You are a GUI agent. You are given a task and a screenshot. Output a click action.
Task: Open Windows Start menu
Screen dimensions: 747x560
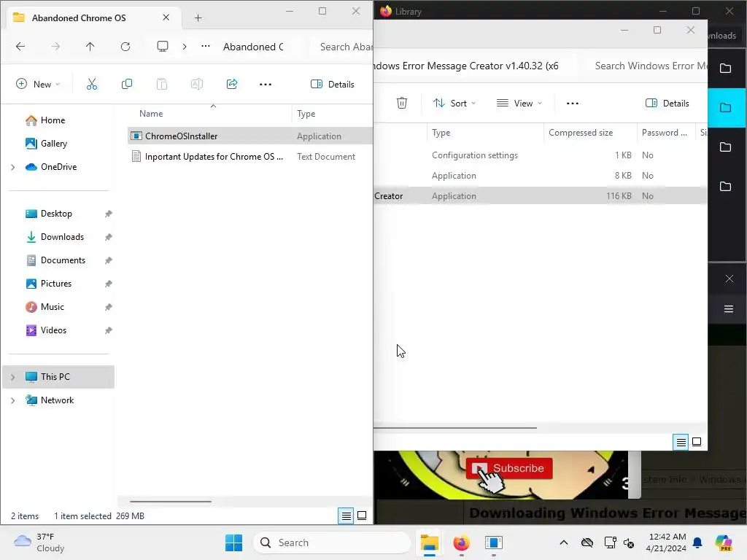click(x=234, y=542)
